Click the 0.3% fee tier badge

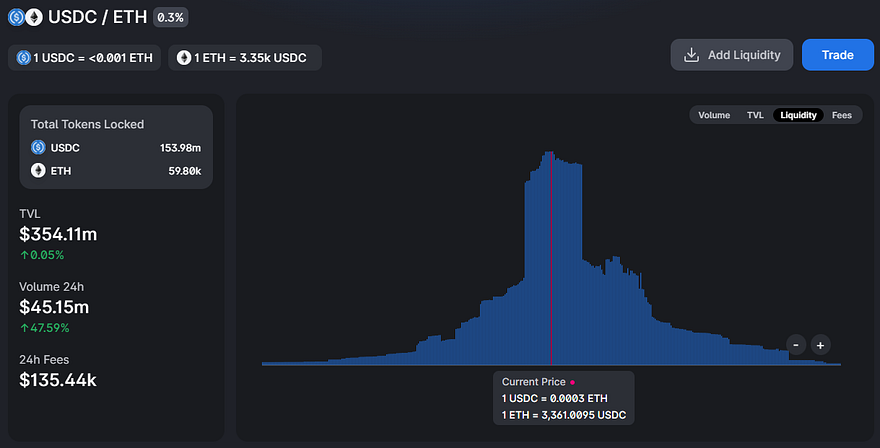click(171, 17)
